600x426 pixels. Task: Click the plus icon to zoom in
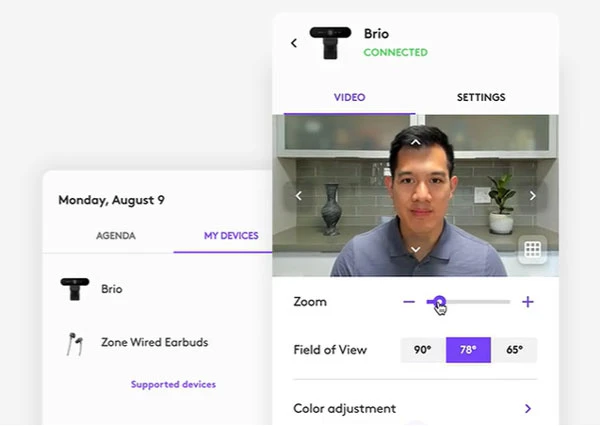point(528,302)
